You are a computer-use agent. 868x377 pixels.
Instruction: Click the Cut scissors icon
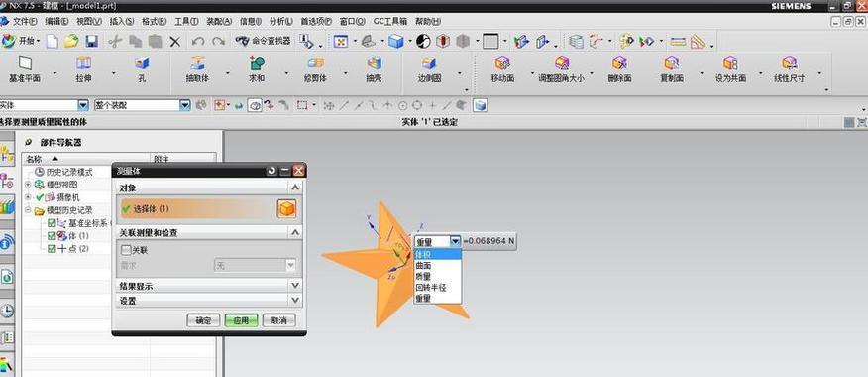click(115, 41)
